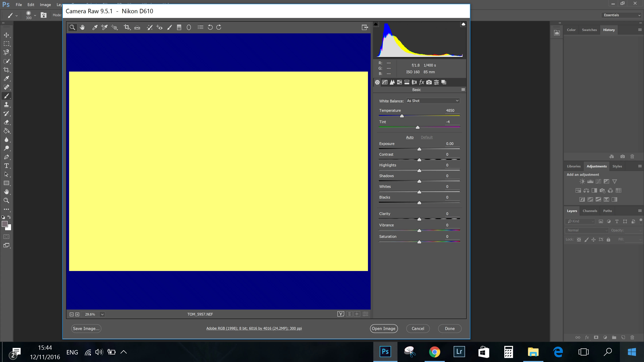This screenshot has height=362, width=644.
Task: Open the Essentials workspace dropdown
Action: (x=622, y=15)
